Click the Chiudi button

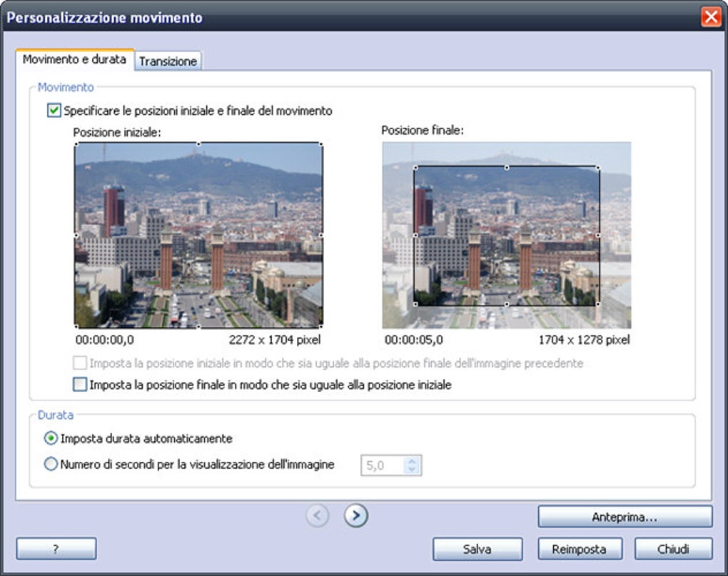pos(673,549)
